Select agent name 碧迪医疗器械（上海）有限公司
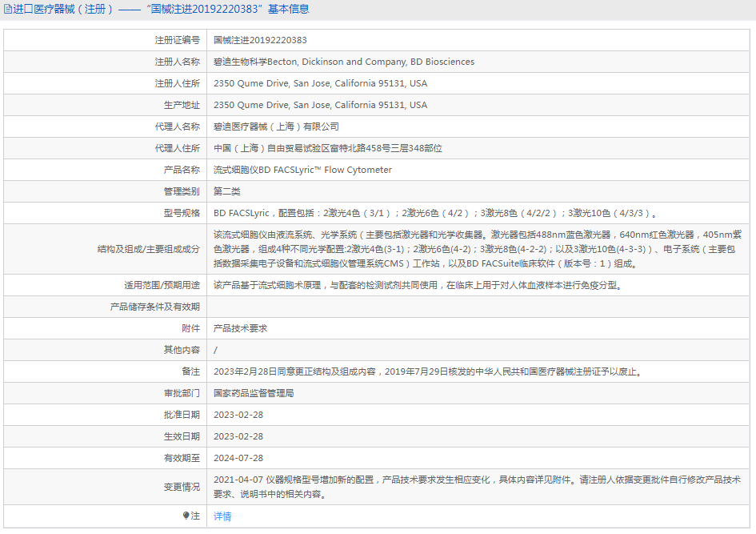 pos(276,126)
